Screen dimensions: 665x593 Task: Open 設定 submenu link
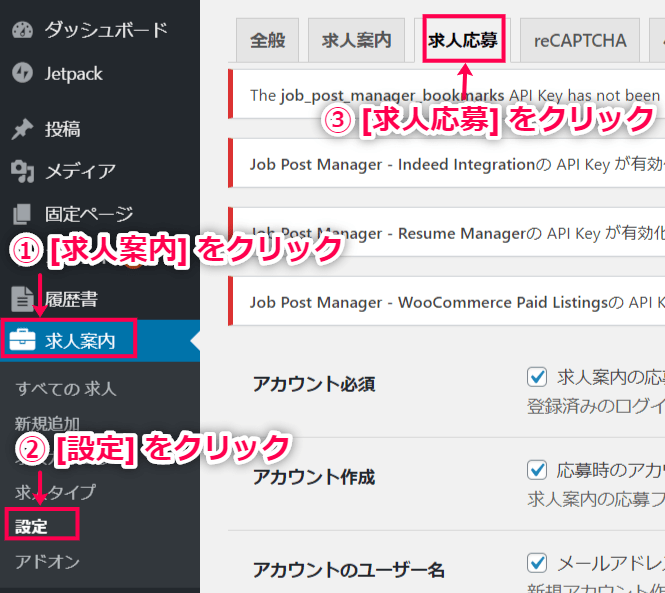[31, 527]
